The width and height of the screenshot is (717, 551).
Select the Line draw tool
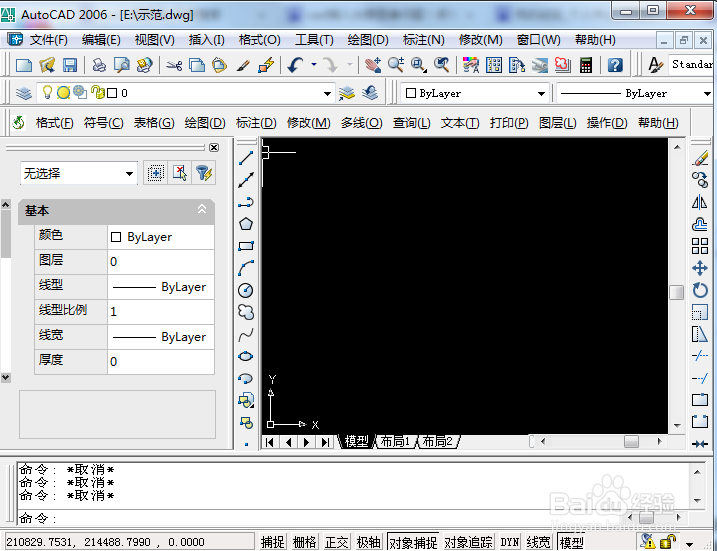point(246,158)
